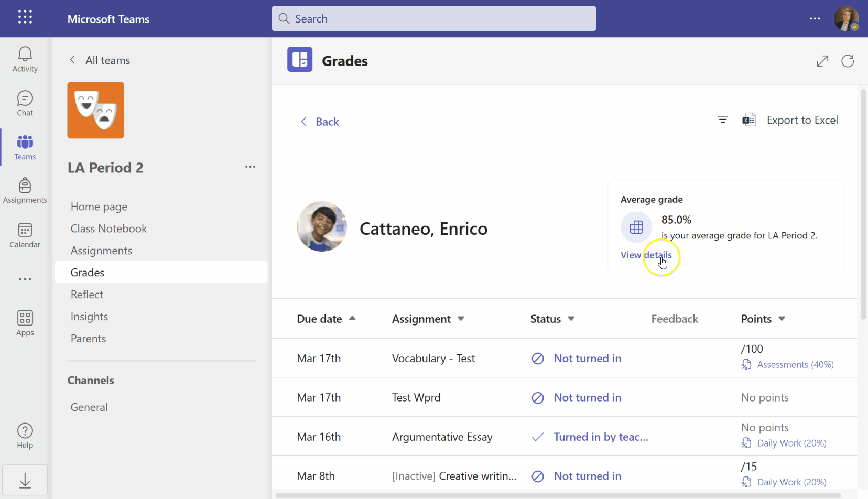Open the Status column dropdown
The image size is (868, 499).
[x=571, y=319]
